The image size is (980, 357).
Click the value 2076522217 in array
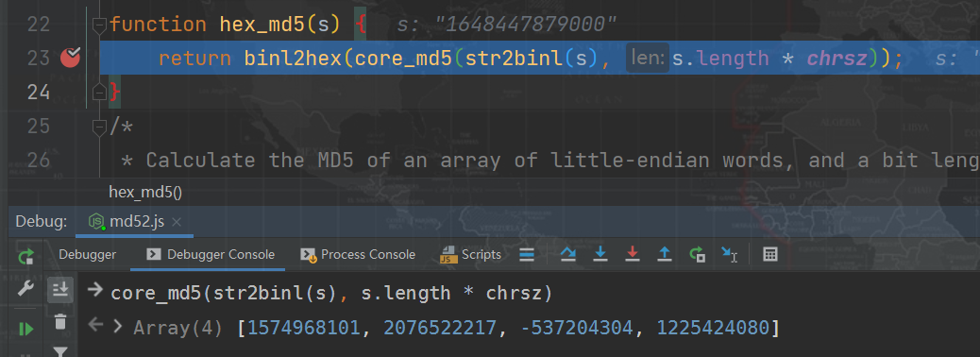coord(440,328)
